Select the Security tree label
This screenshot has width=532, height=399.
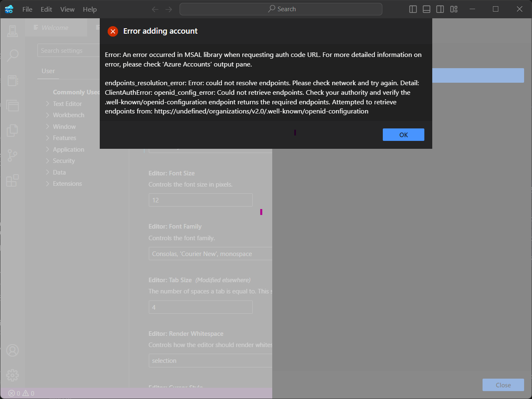click(64, 161)
